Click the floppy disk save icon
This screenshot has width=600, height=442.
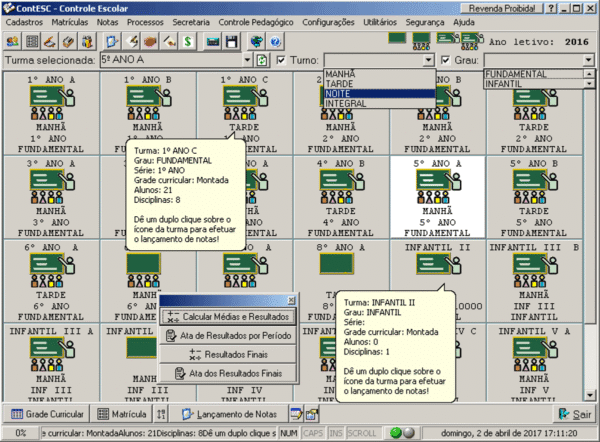tap(232, 42)
